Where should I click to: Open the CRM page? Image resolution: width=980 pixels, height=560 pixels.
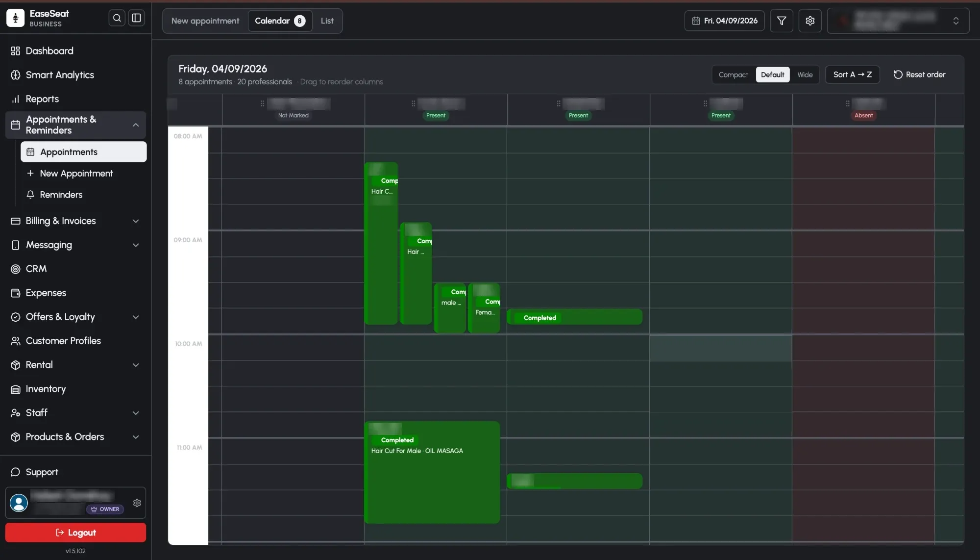75,269
